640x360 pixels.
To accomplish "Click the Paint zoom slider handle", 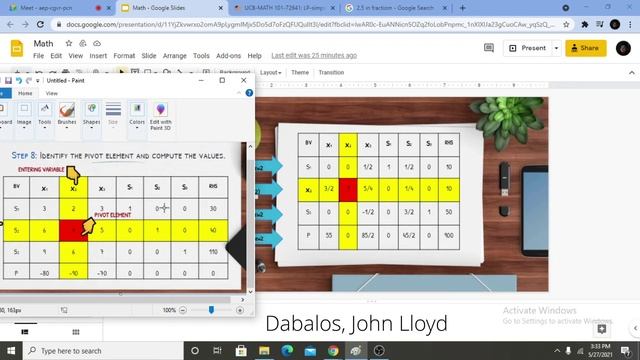I will point(211,310).
